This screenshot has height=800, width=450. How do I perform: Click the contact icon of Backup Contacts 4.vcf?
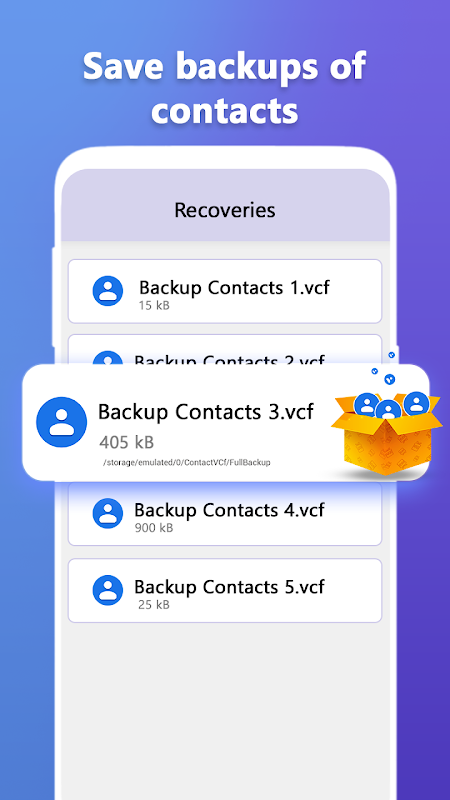tap(108, 513)
